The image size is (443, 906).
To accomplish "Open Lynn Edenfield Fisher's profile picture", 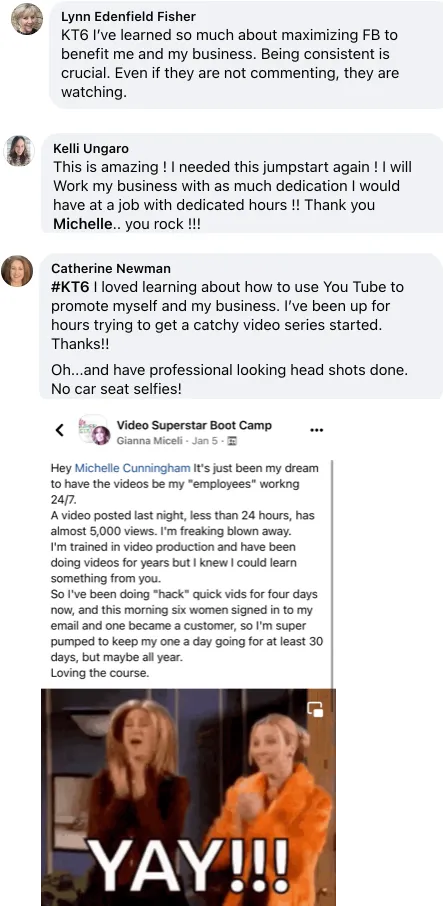I will tap(27, 19).
